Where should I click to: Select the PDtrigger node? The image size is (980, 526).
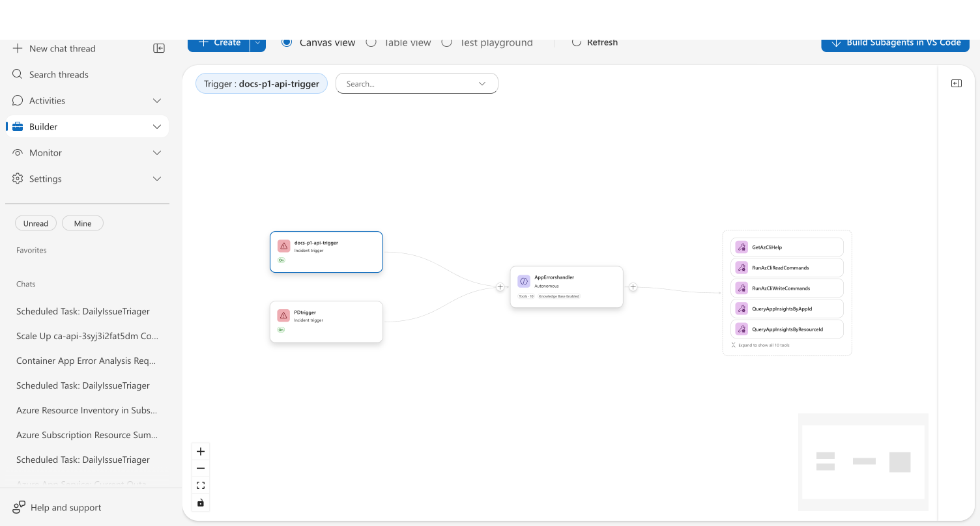click(326, 322)
